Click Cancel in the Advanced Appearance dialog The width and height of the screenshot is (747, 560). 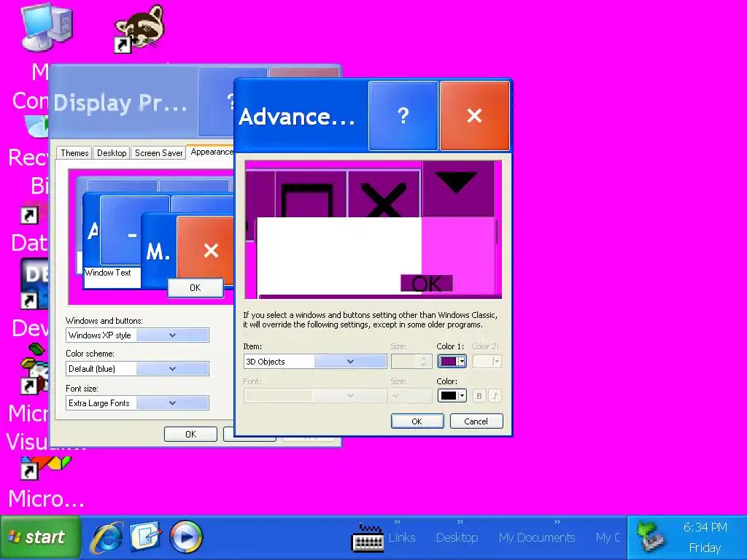[476, 421]
